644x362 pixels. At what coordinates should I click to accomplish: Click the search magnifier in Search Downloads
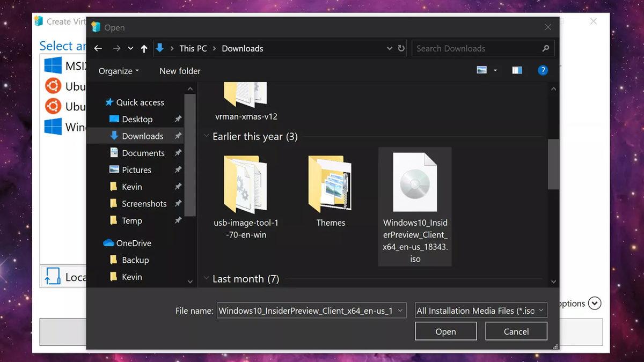pos(546,48)
